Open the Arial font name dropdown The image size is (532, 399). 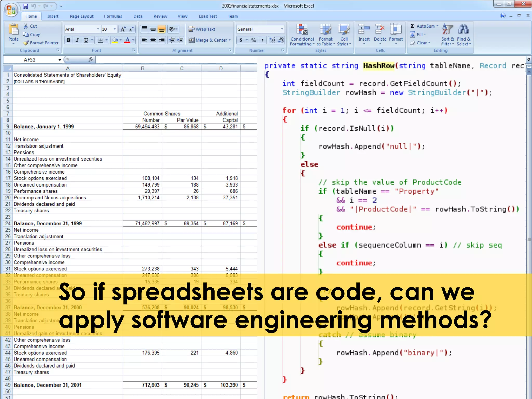click(98, 29)
